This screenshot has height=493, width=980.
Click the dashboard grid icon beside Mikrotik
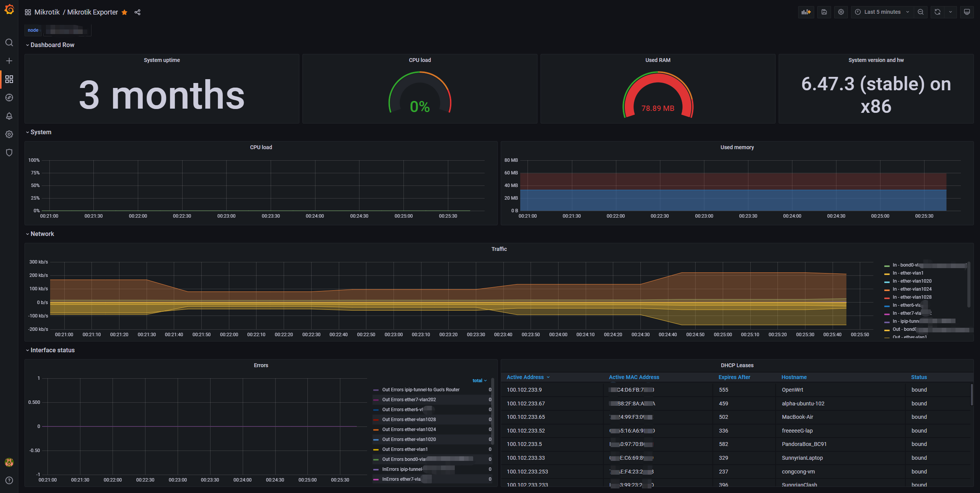pyautogui.click(x=28, y=12)
